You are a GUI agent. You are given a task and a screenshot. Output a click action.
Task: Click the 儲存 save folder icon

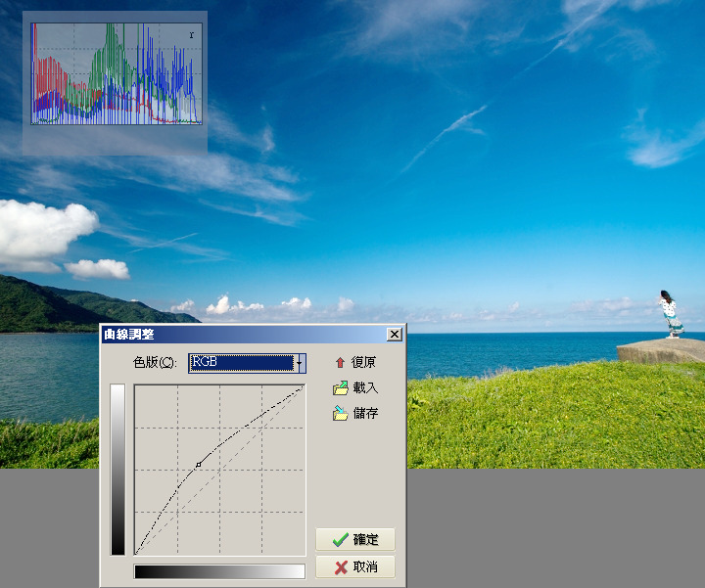(340, 414)
